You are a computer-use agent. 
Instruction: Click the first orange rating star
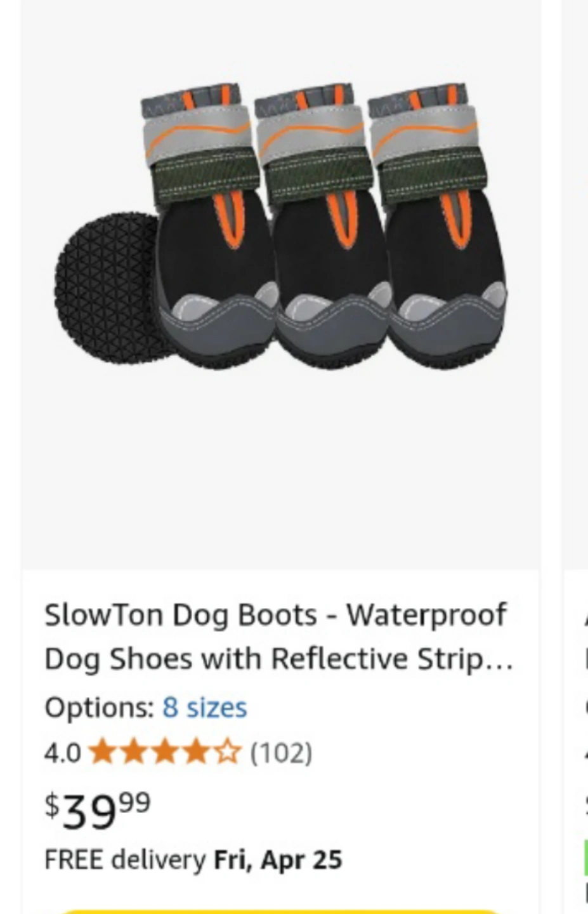[x=101, y=753]
